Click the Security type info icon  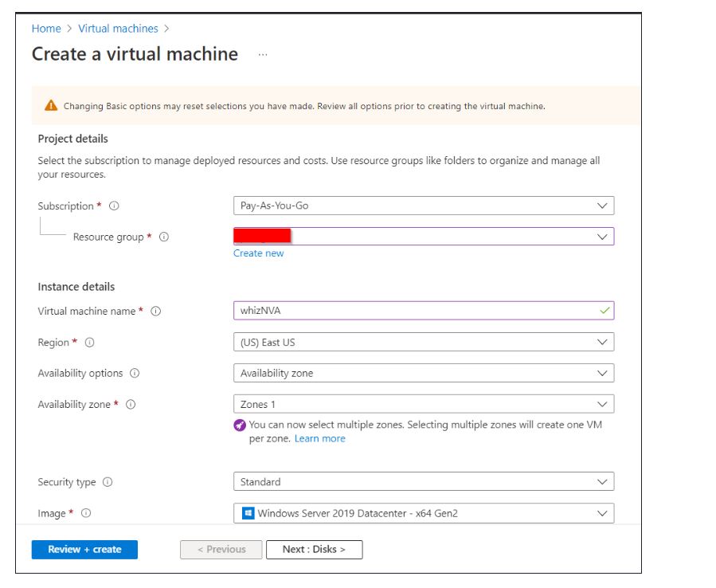coord(108,483)
